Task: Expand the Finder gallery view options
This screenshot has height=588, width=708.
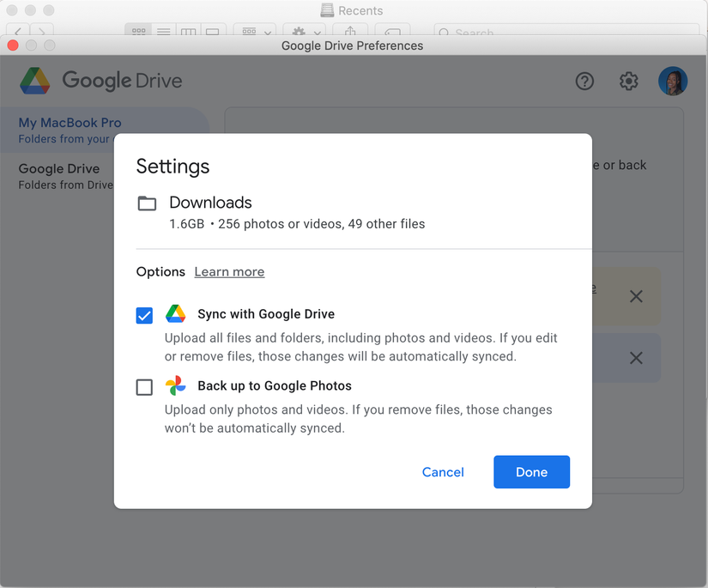Action: pos(212,29)
